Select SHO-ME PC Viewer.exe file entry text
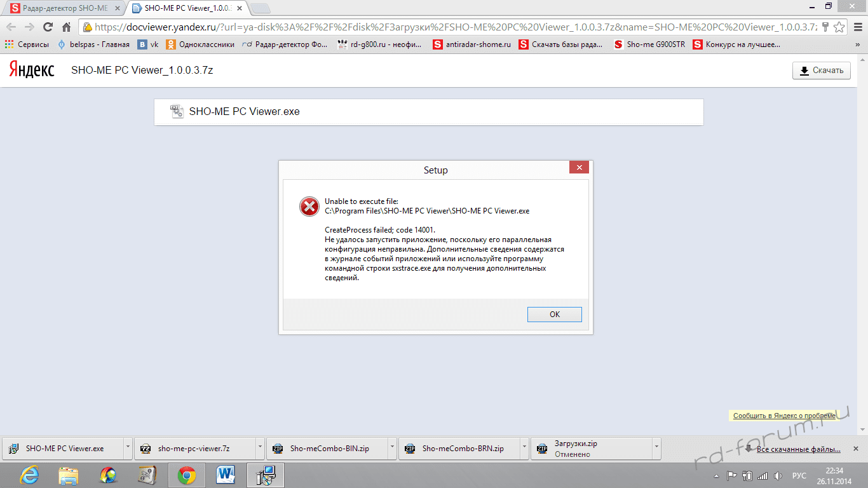This screenshot has height=488, width=868. coord(244,112)
